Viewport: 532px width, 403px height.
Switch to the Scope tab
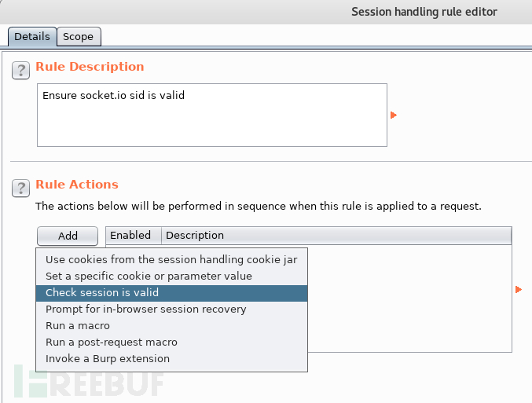point(79,36)
